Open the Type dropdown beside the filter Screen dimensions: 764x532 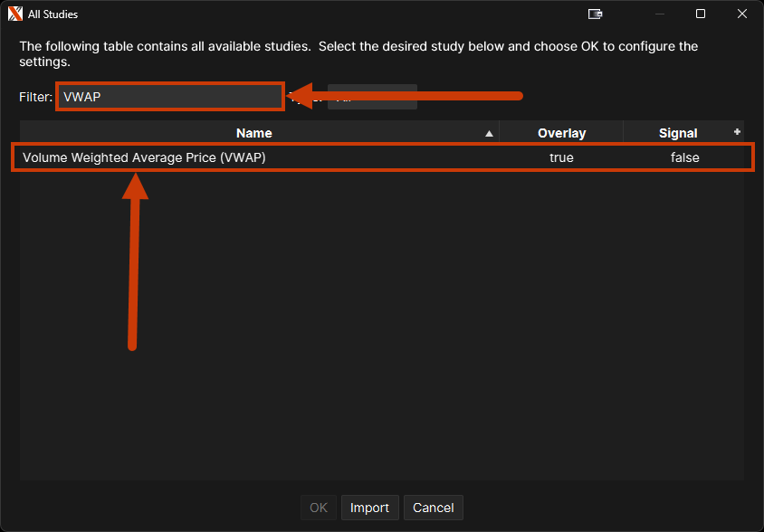tap(372, 97)
